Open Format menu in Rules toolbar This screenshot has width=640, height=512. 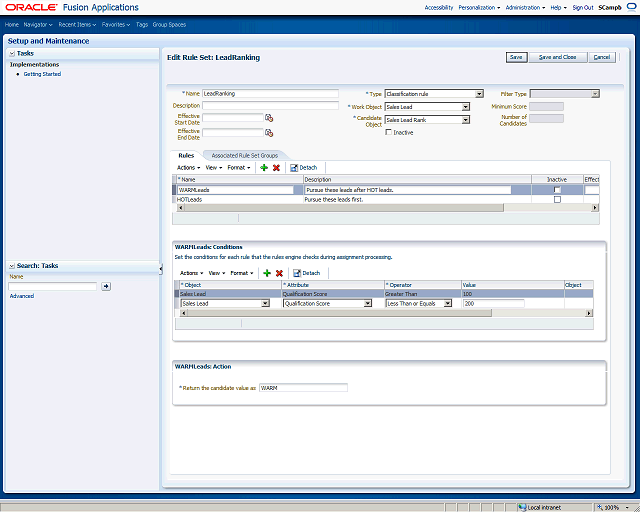[239, 168]
